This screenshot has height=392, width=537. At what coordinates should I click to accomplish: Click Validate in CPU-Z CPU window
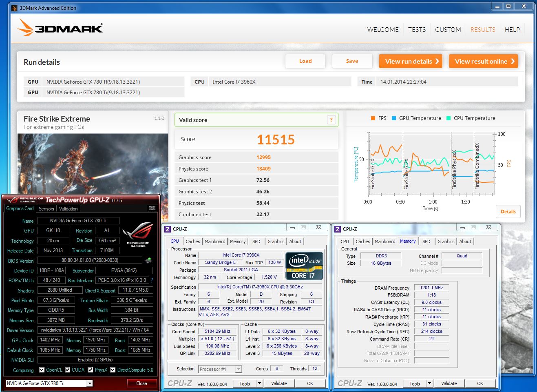pos(279,383)
